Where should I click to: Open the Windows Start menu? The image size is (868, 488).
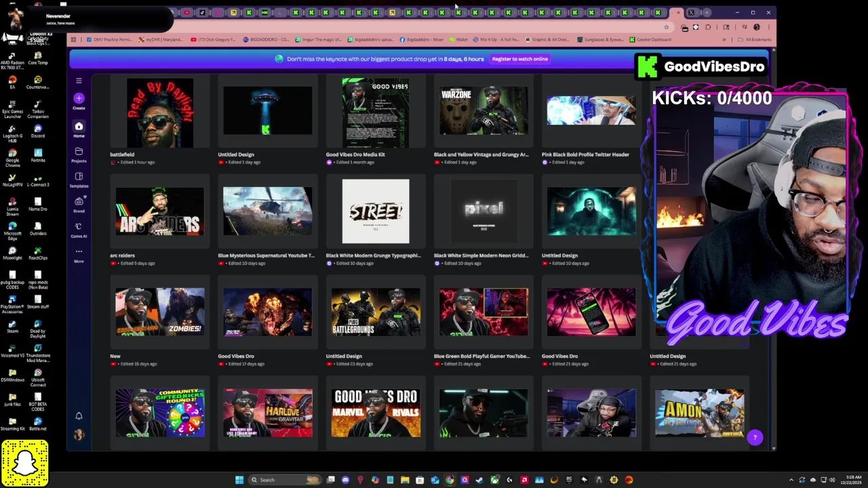[239, 480]
